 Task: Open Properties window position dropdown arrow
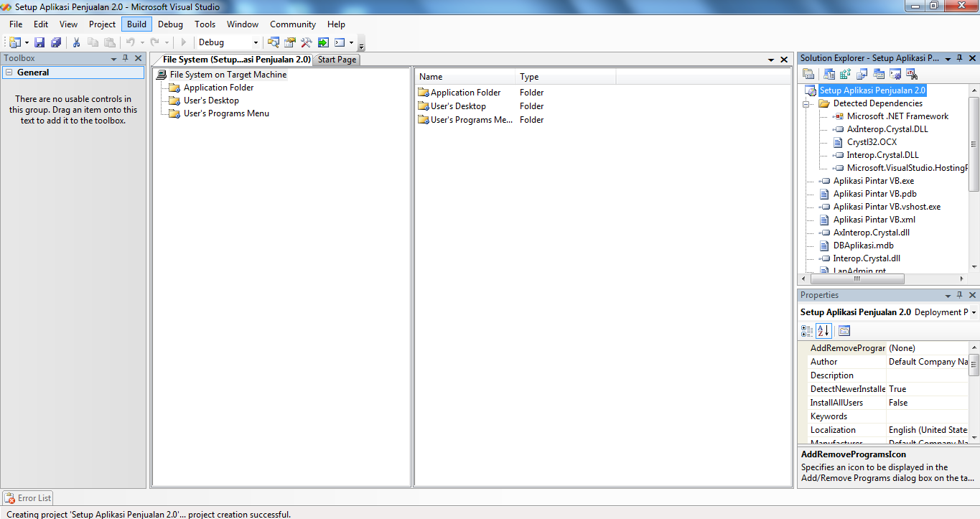[x=948, y=295]
